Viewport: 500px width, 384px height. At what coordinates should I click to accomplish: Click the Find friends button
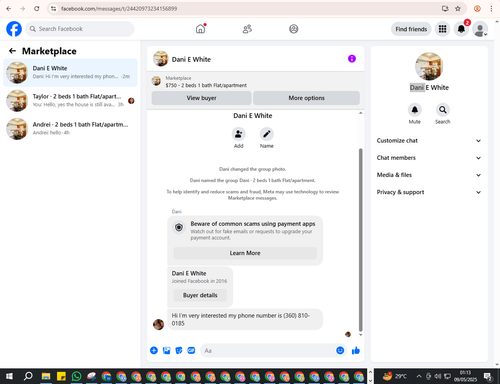411,29
